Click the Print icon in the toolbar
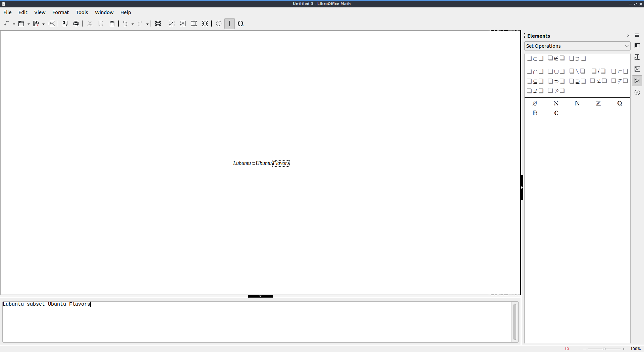Image resolution: width=644 pixels, height=352 pixels. (x=76, y=24)
